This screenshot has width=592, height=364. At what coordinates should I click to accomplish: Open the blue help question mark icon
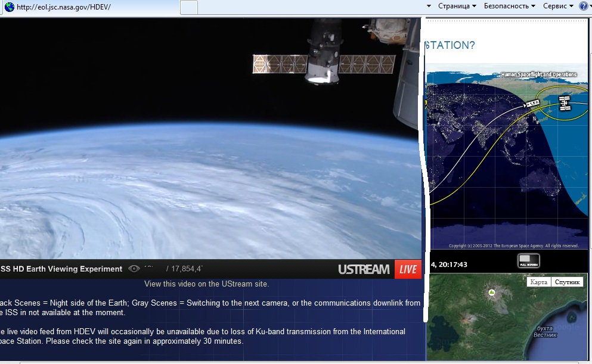pos(583,6)
